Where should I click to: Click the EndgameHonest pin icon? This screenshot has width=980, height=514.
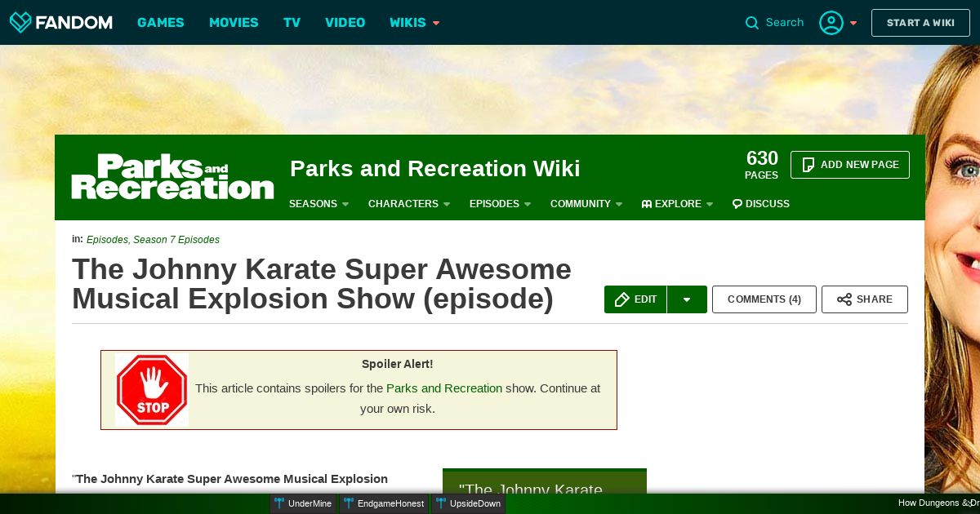tap(349, 503)
